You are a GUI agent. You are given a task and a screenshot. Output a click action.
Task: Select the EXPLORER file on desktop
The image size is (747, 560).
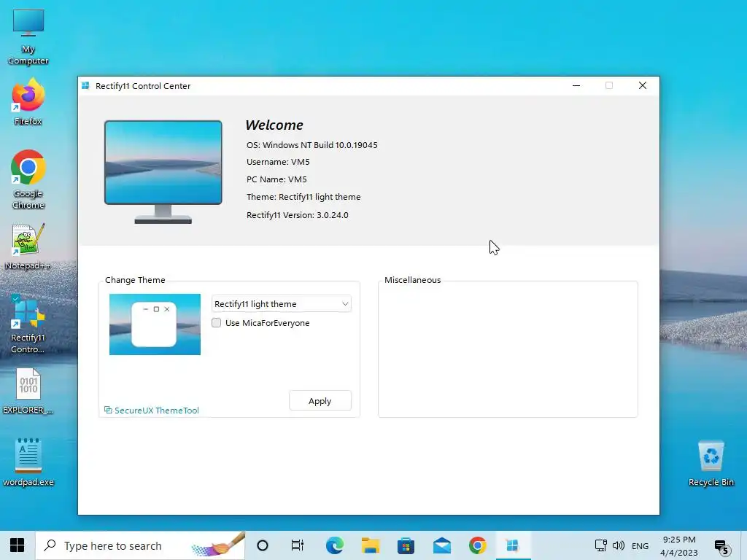pyautogui.click(x=28, y=392)
